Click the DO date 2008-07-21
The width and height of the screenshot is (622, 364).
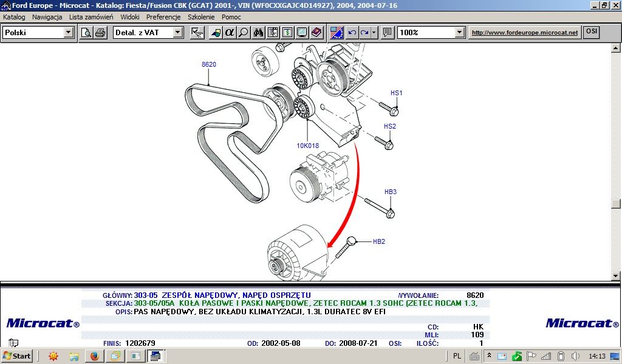click(x=358, y=343)
